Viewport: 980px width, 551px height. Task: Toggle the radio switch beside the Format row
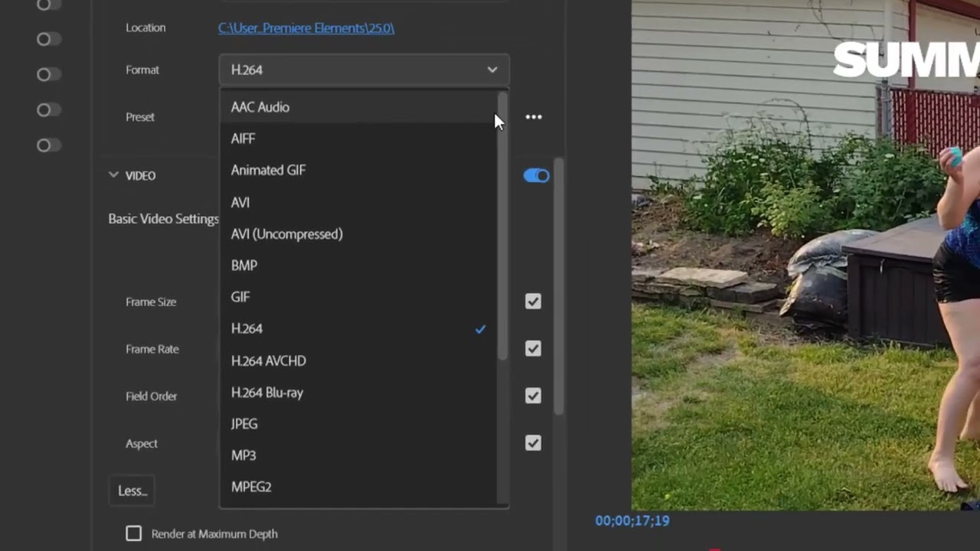(48, 74)
